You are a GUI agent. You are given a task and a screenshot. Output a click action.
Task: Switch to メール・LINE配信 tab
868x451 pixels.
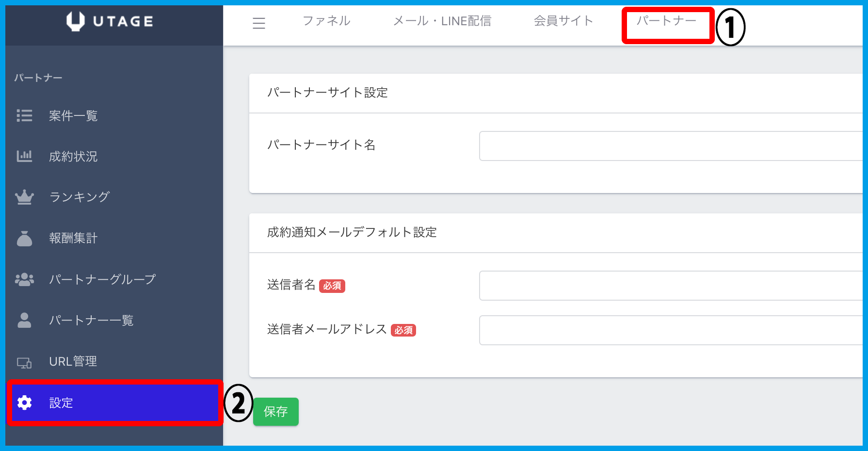442,21
